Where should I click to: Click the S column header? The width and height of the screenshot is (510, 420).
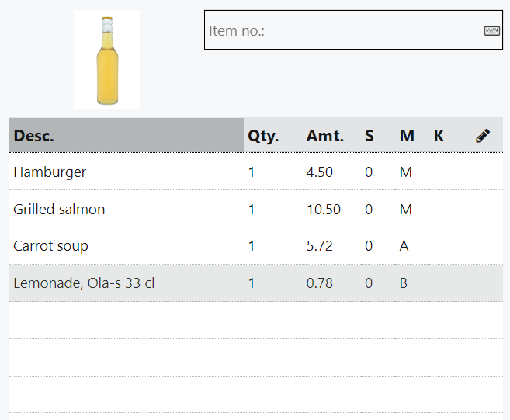tap(369, 136)
